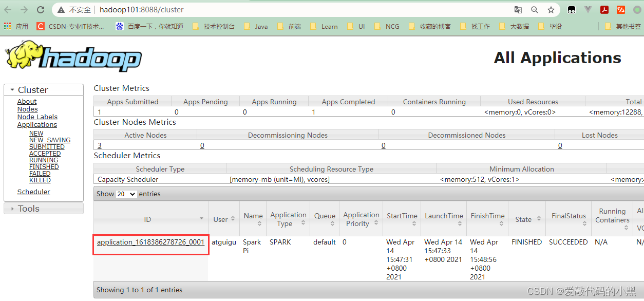
Task: Open the About link in sidebar
Action: [x=27, y=102]
